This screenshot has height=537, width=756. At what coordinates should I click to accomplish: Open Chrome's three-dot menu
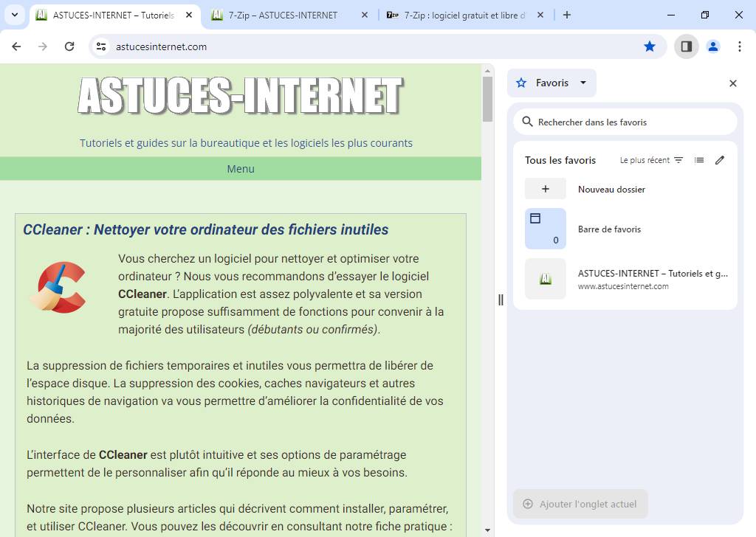[740, 46]
